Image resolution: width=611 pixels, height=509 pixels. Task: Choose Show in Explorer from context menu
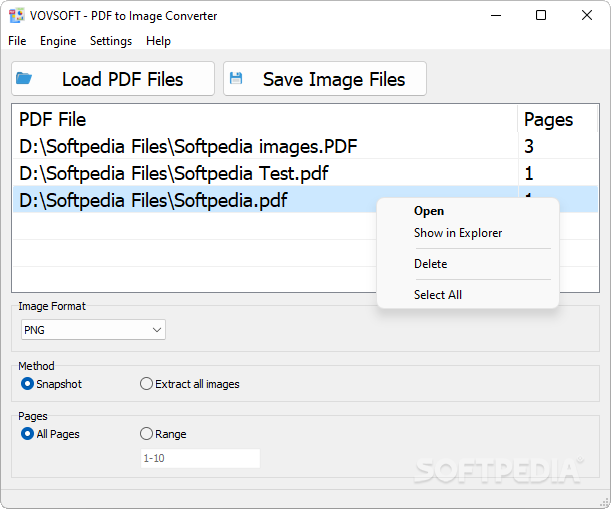tap(468, 233)
